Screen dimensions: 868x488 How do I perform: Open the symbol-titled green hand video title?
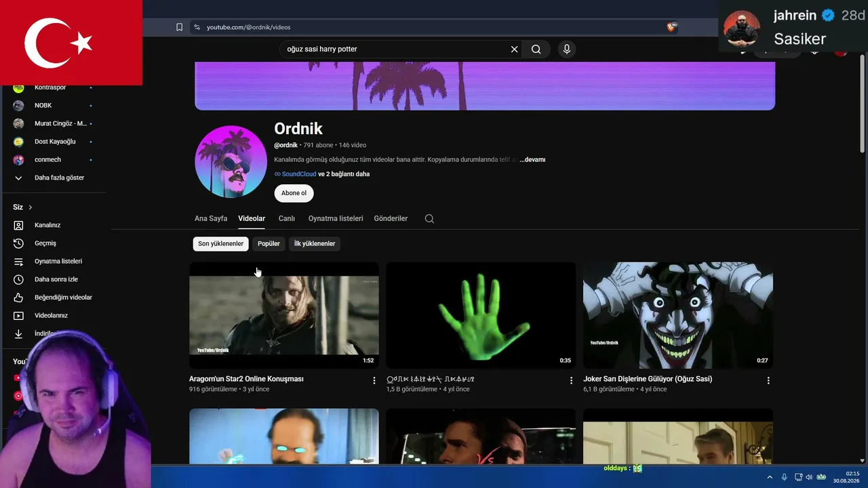coord(431,380)
